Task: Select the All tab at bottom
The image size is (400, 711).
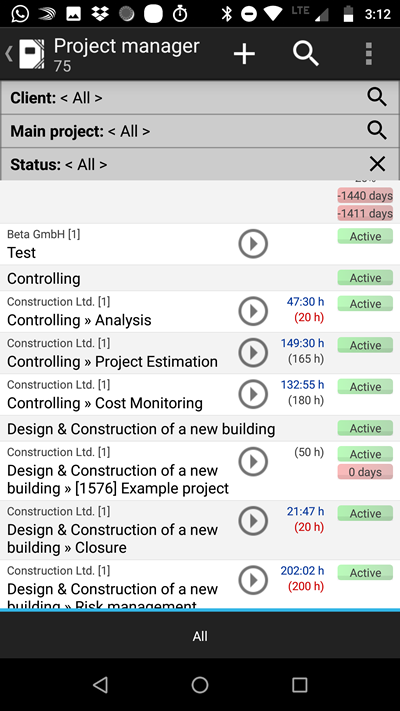Action: click(x=200, y=636)
